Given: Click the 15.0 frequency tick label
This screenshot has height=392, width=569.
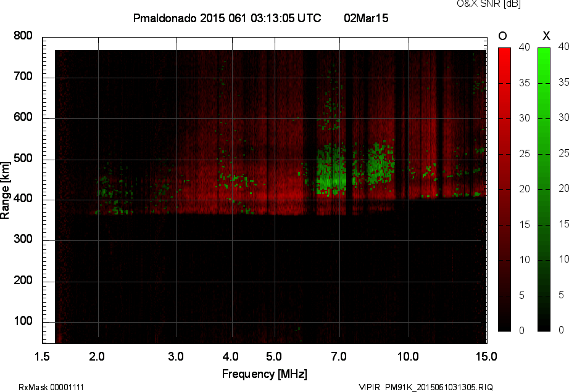Looking at the screenshot, I should coord(486,356).
